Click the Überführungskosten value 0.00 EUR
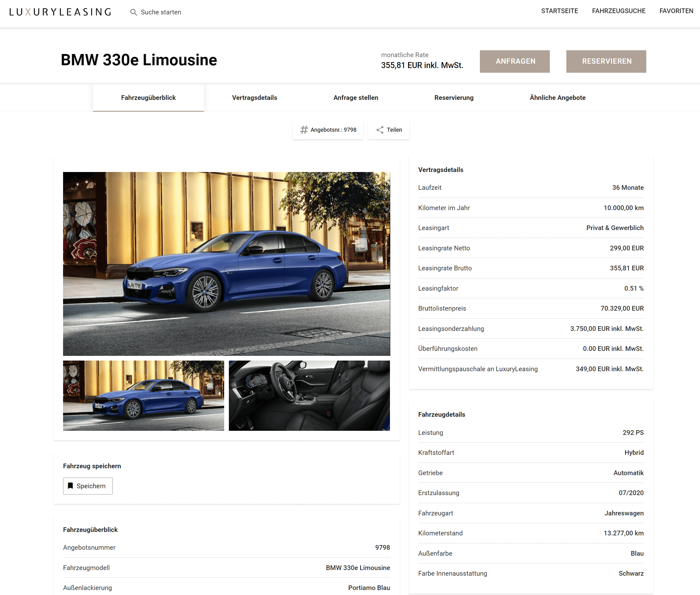 [613, 348]
